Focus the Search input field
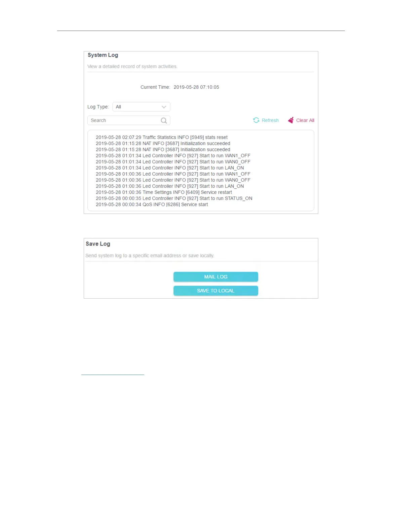Viewport: 402px width, 532px height. [x=129, y=120]
